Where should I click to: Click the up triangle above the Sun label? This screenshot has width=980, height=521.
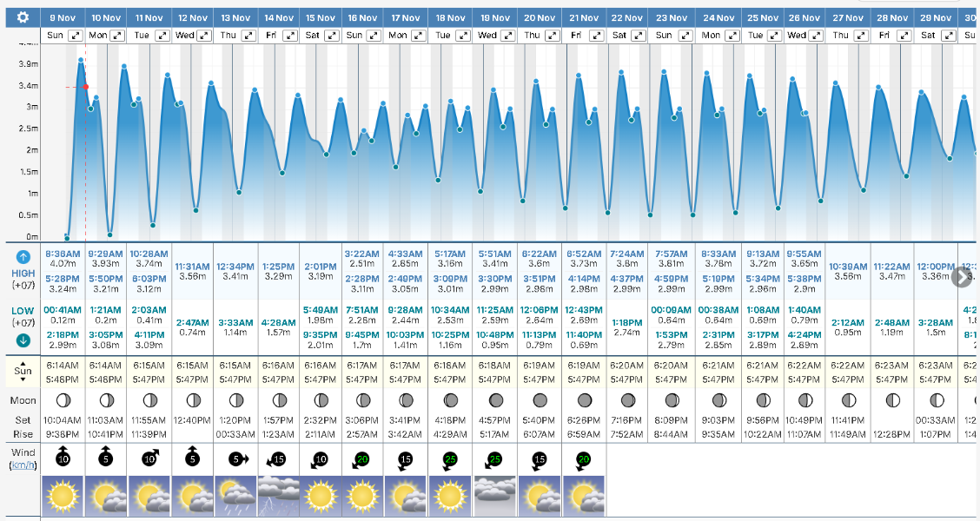[x=23, y=366]
